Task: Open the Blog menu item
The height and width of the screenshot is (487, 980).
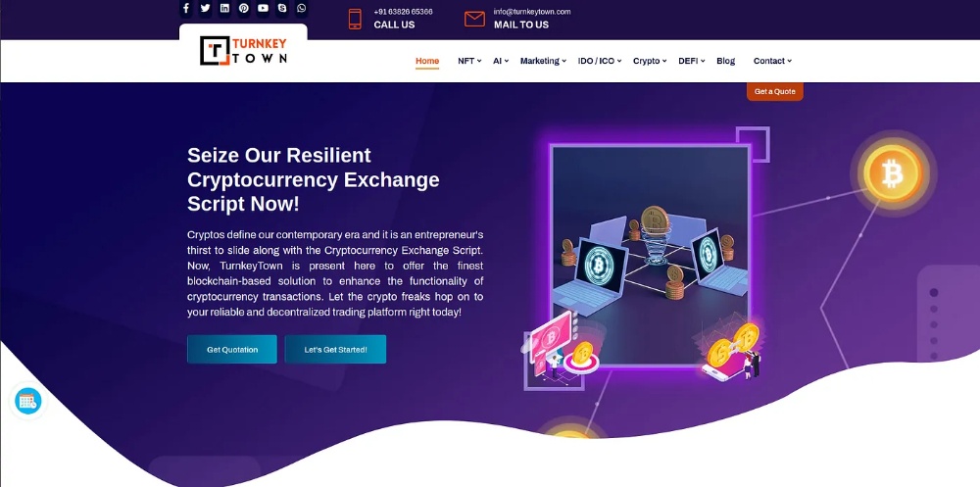Action: [x=725, y=61]
